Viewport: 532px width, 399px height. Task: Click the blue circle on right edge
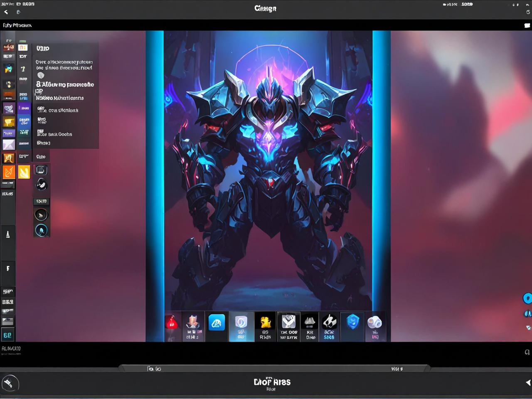pos(527,298)
